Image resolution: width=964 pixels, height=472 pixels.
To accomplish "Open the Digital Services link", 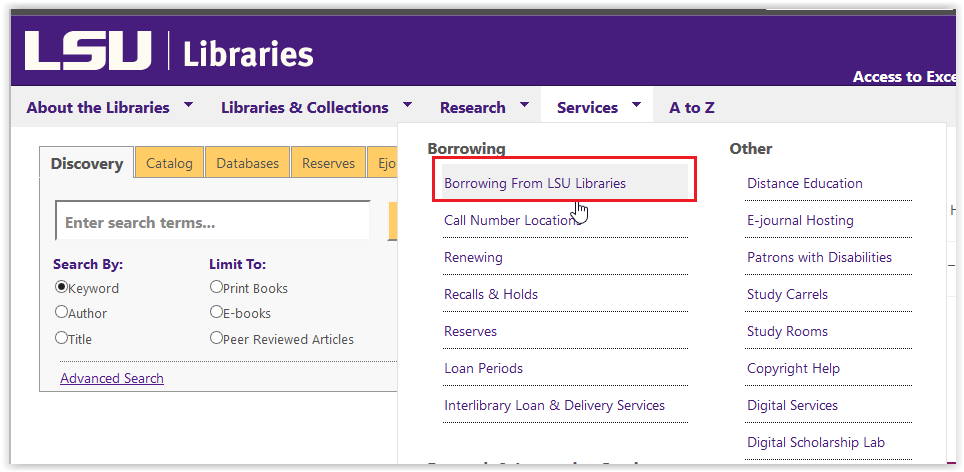I will [792, 405].
